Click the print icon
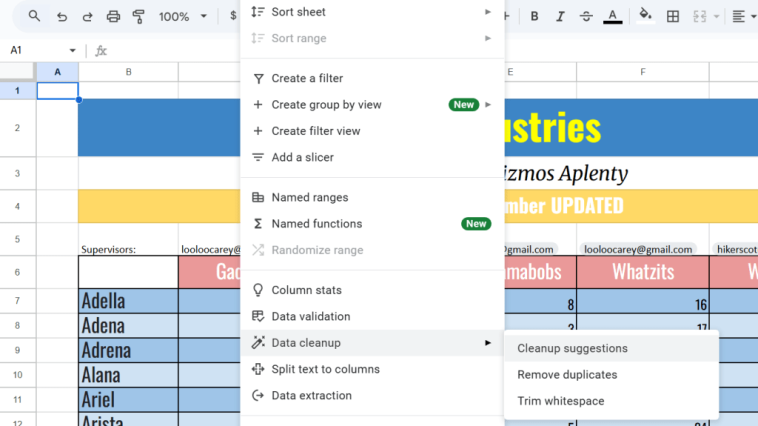The width and height of the screenshot is (758, 426). pos(113,16)
